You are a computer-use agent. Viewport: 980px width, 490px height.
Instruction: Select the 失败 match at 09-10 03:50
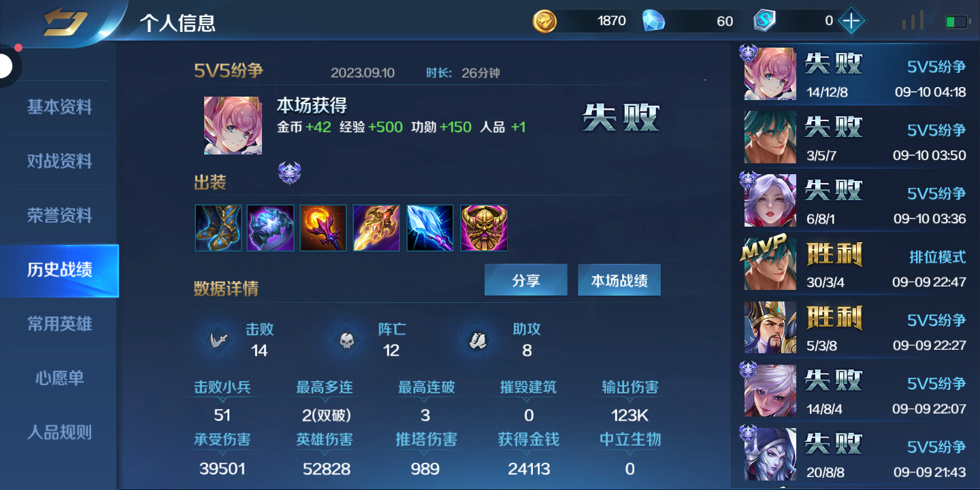[x=856, y=137]
